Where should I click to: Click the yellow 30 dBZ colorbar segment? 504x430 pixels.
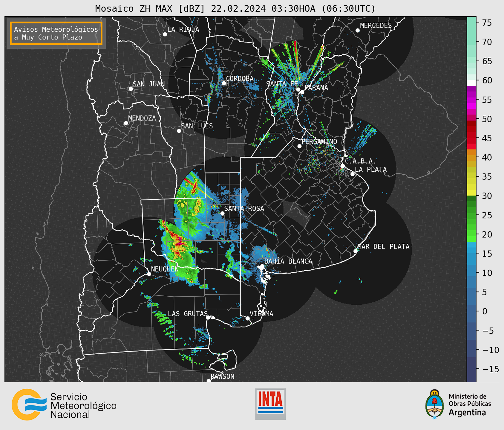coord(471,193)
